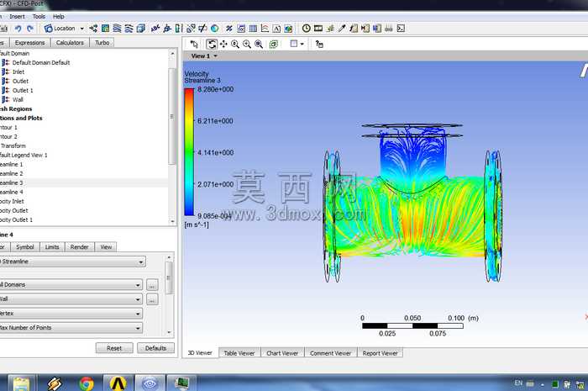Insert a Legend from toolbar

179,29
